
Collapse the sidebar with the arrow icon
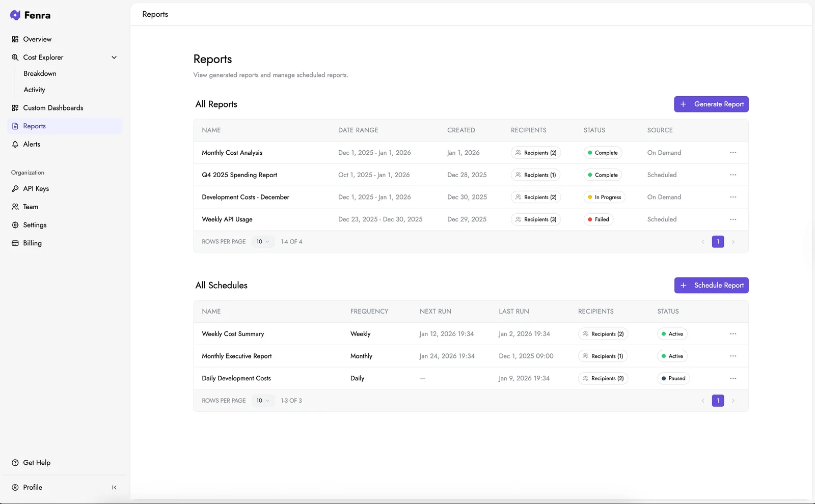115,487
